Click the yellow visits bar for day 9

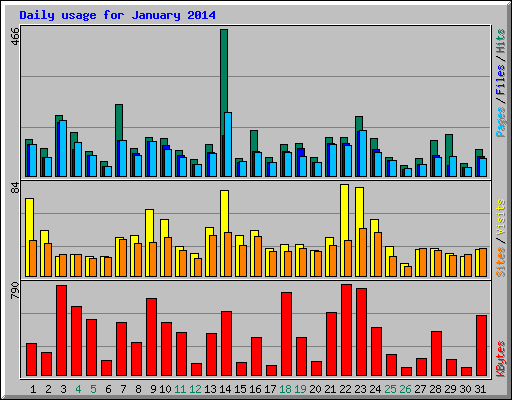point(149,227)
